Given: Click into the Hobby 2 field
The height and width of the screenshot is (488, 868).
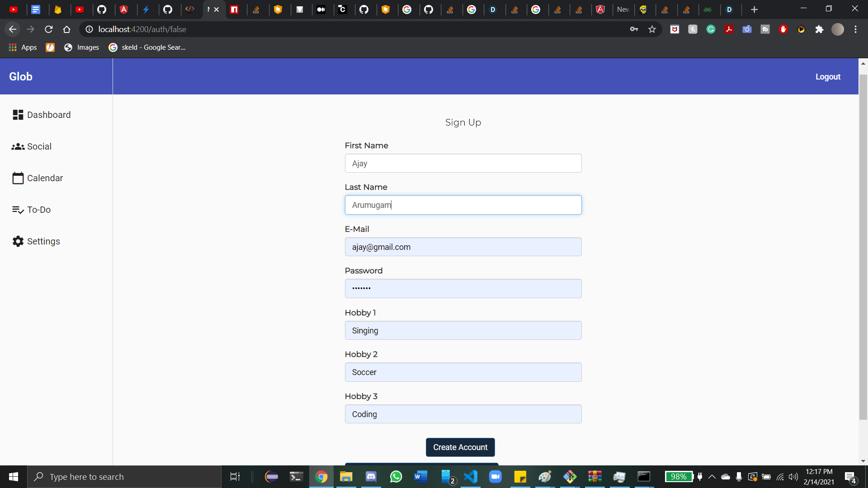Looking at the screenshot, I should pyautogui.click(x=463, y=372).
